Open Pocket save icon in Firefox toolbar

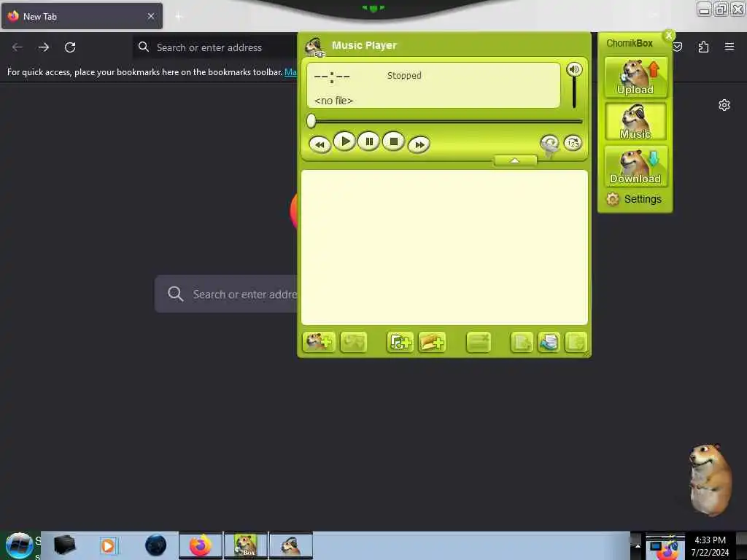point(678,47)
